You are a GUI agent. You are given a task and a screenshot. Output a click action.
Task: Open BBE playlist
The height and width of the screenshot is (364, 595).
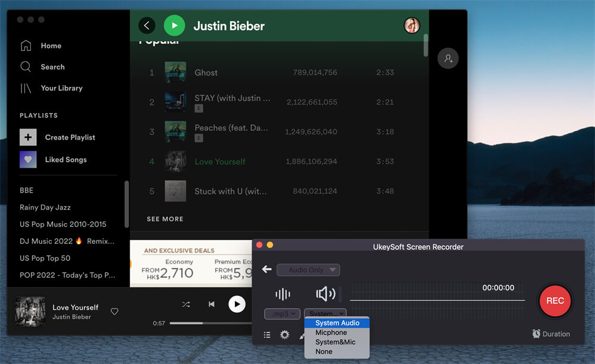tap(27, 190)
